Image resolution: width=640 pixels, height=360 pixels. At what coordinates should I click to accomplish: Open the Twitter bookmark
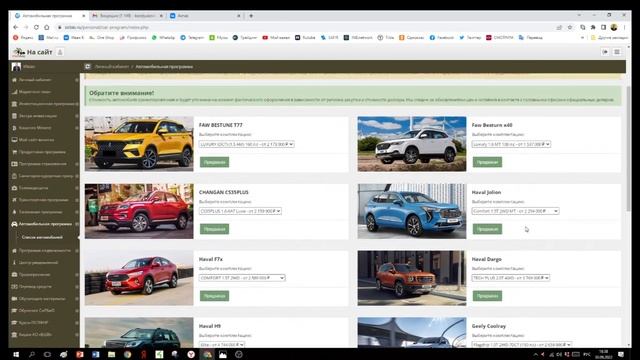tap(470, 38)
